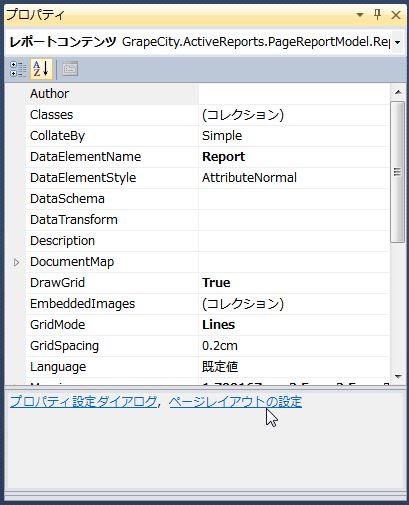Open the Property Pages toolbar icon
This screenshot has width=409, height=505.
tap(70, 69)
